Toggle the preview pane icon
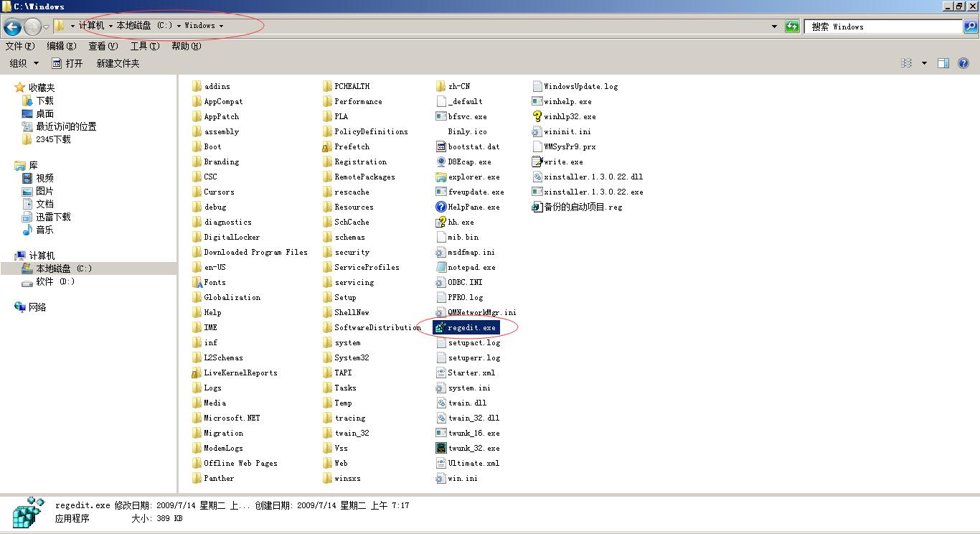The width and height of the screenshot is (980, 534). point(943,63)
